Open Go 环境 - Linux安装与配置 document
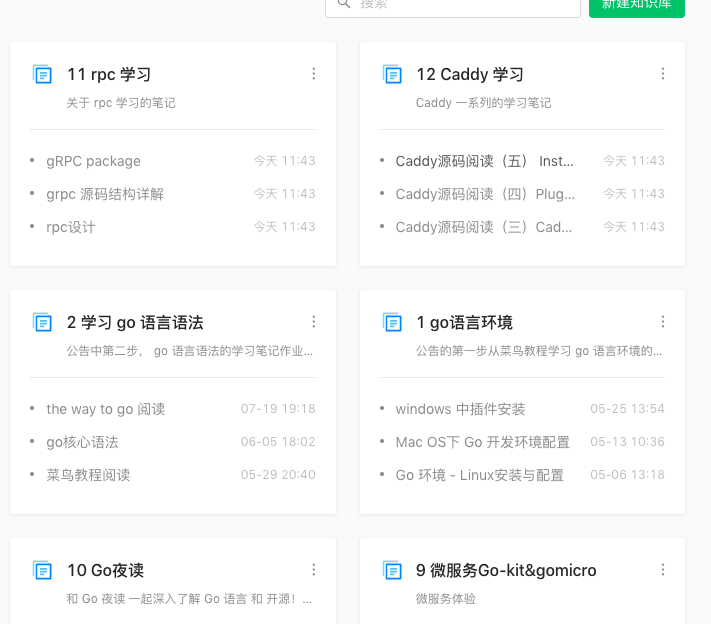 coord(480,475)
